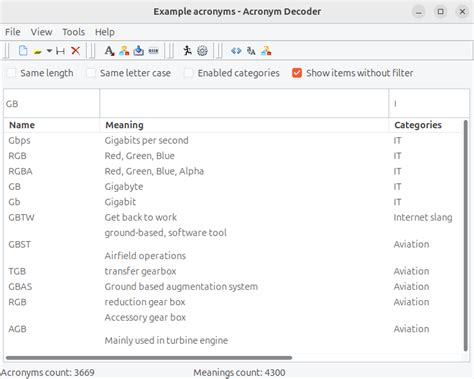The image size is (474, 379).
Task: Click Mainly used in turbine engine text
Action: click(166, 340)
